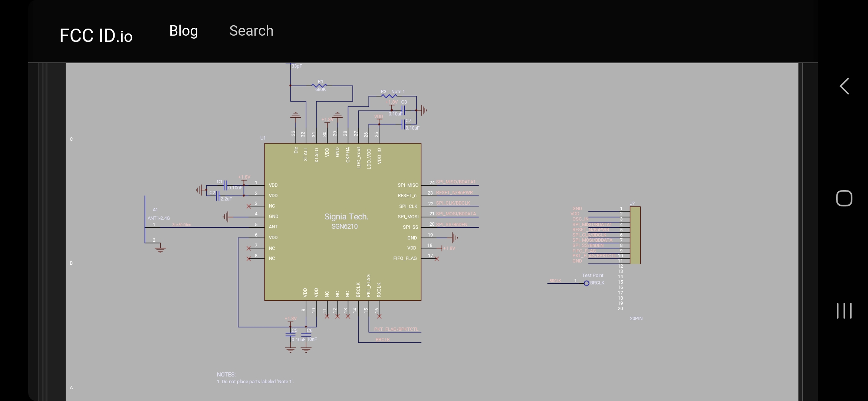Select the RESET_N/BnPWR net label at pin 23
Screen dimensions: 868x401
454,193
